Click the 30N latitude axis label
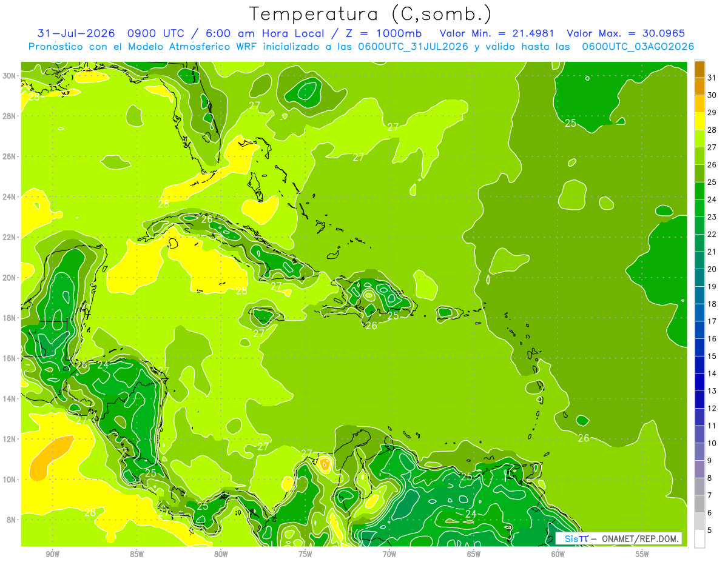Viewport: 728px width, 562px height. point(9,75)
